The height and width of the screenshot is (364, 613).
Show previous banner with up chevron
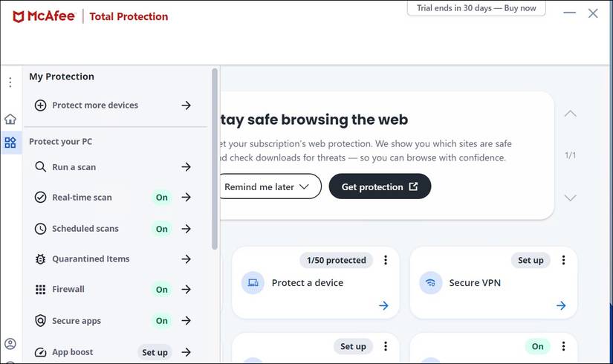pyautogui.click(x=570, y=114)
